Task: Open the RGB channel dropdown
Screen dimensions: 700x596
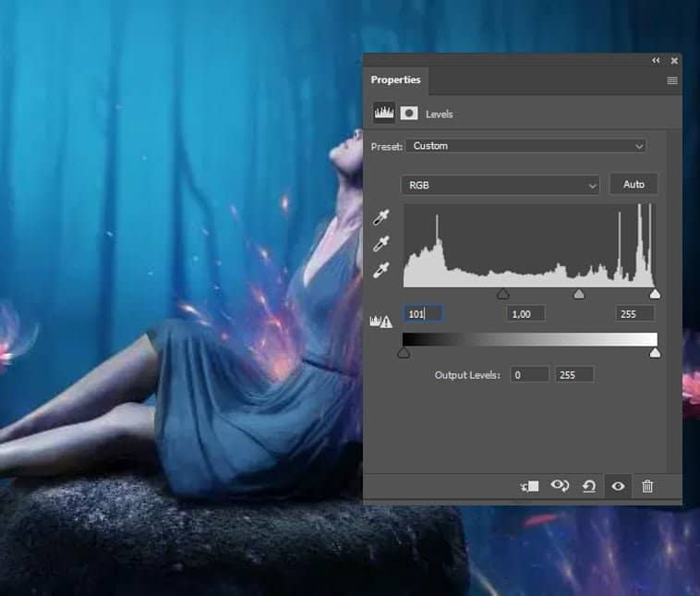Action: 501,185
